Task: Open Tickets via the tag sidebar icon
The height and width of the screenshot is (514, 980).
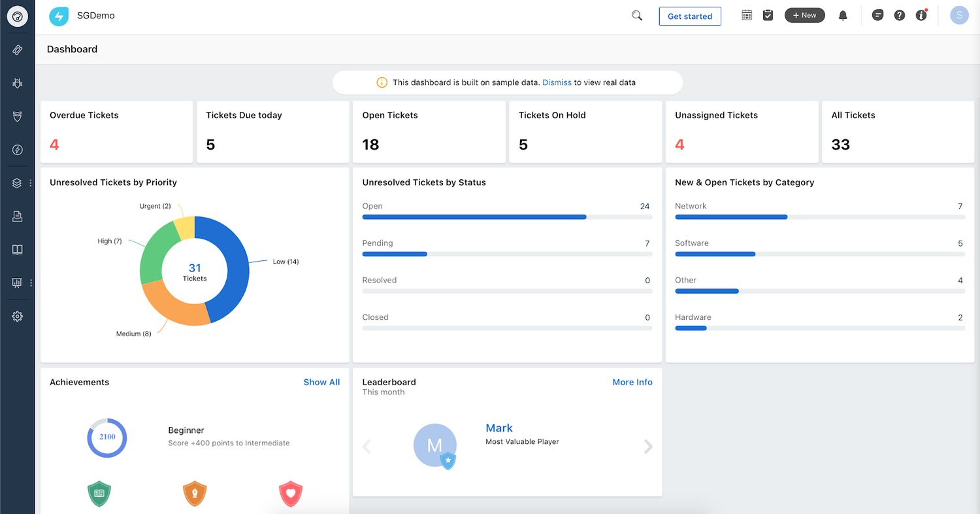Action: (18, 50)
